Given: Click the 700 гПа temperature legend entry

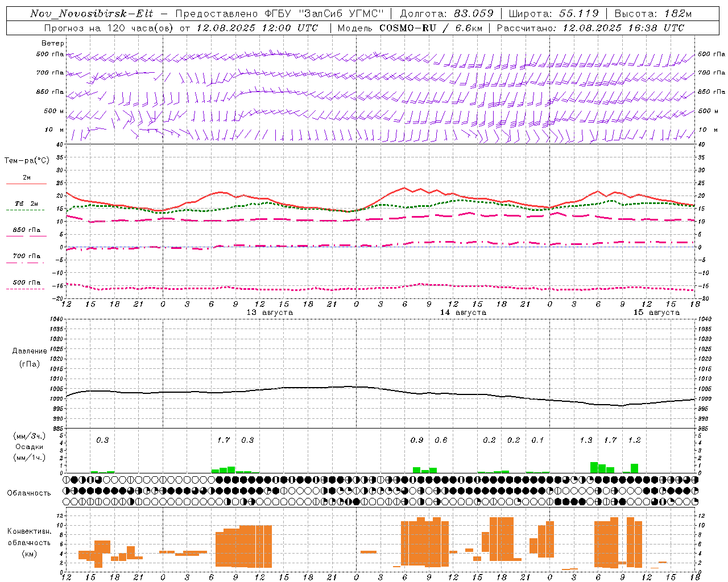Looking at the screenshot, I should 27,256.
